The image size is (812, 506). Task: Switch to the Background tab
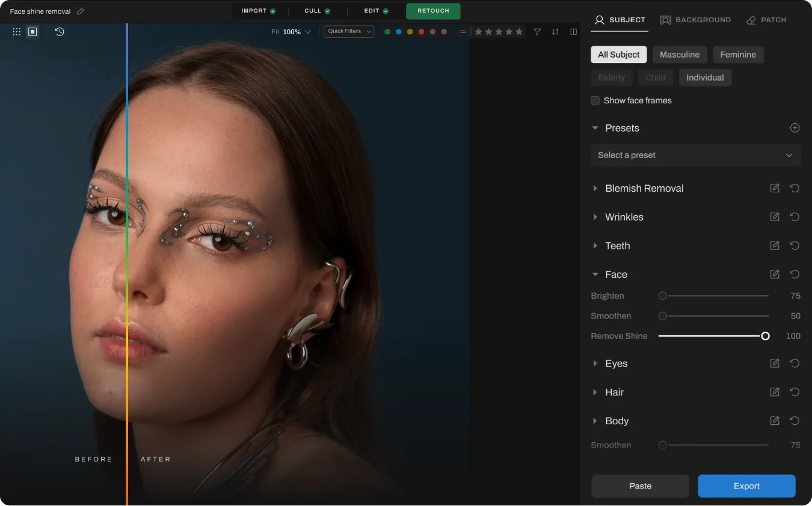pyautogui.click(x=695, y=20)
